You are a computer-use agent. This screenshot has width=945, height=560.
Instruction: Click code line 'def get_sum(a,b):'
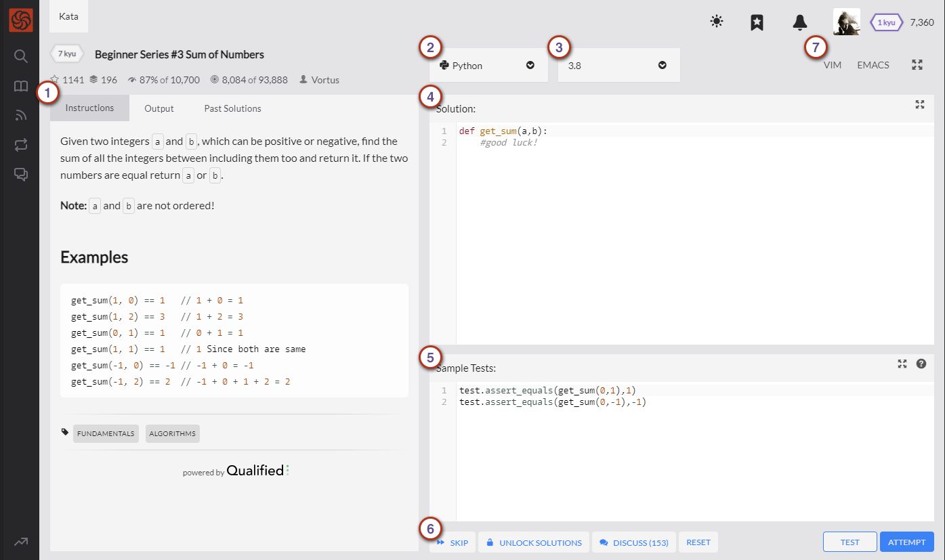click(x=503, y=131)
